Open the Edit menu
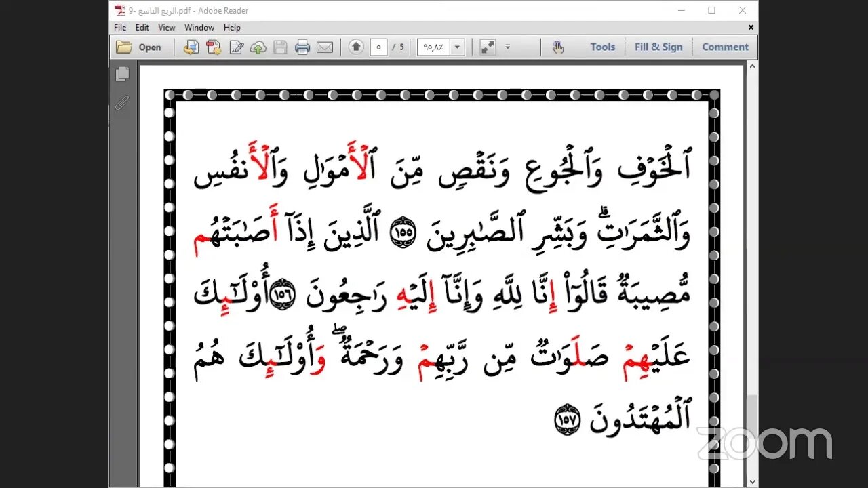Viewport: 868px width, 488px height. [142, 28]
